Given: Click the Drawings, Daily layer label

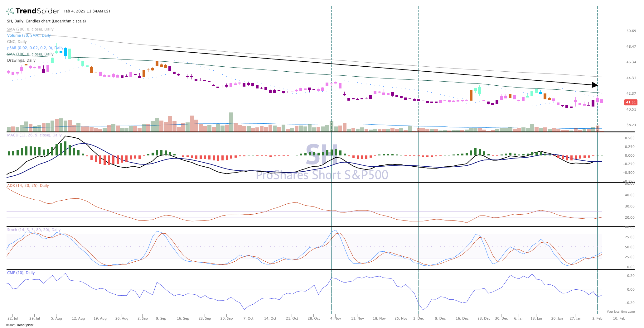Looking at the screenshot, I should point(21,60).
